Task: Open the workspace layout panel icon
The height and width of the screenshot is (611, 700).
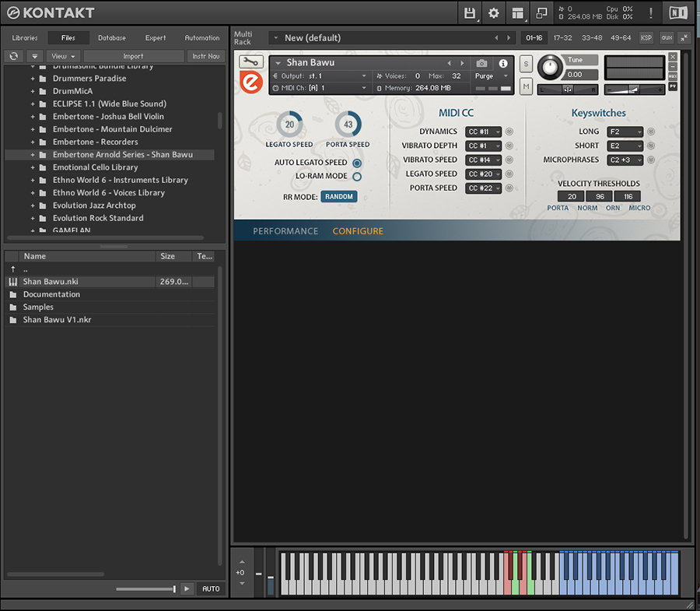Action: 517,13
